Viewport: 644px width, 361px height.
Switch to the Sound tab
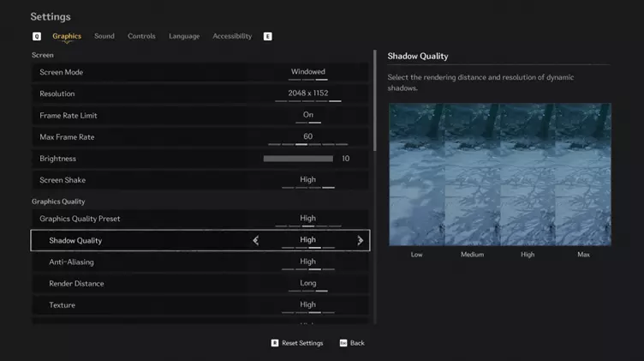click(x=104, y=36)
